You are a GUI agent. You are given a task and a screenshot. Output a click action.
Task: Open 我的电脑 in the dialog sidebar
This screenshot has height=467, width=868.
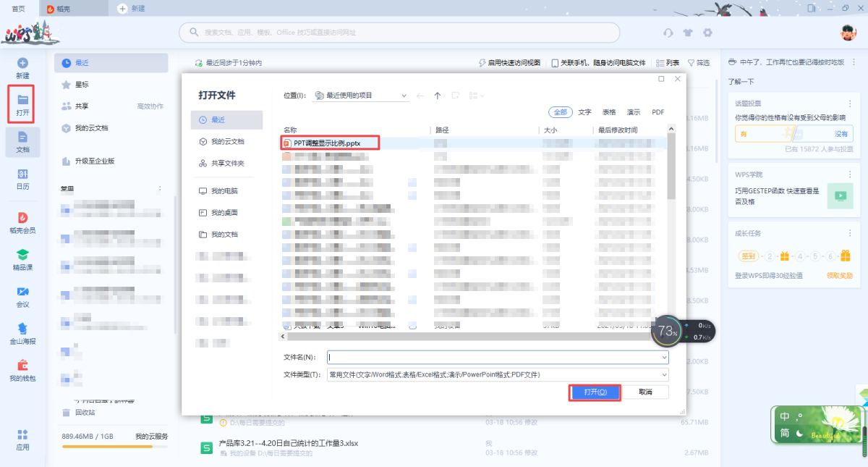click(x=224, y=191)
